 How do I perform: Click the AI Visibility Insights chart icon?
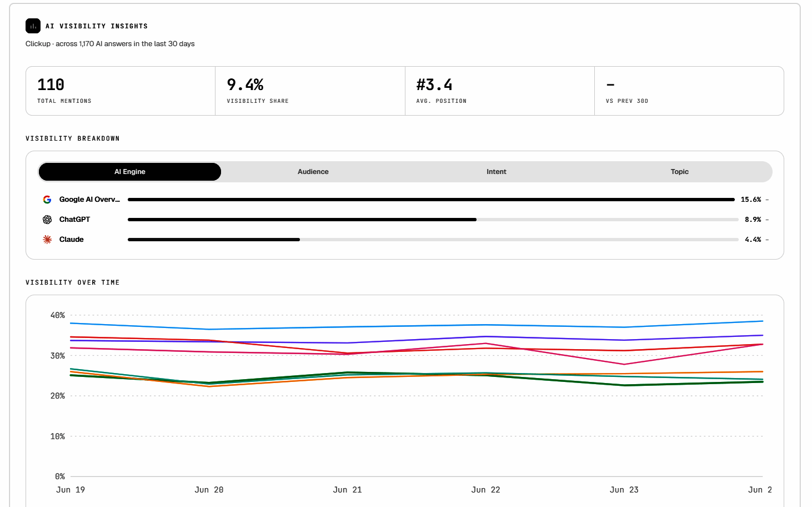coord(33,26)
